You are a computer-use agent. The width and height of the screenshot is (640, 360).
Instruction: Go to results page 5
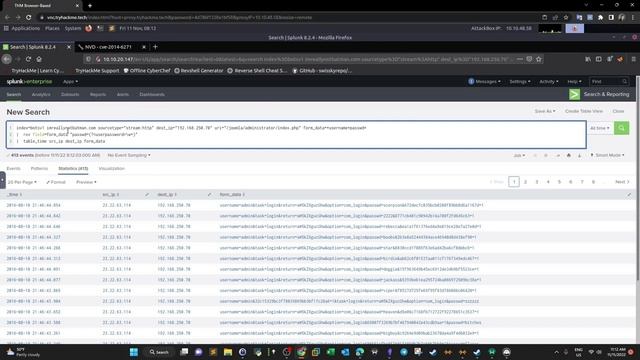[x=559, y=182]
